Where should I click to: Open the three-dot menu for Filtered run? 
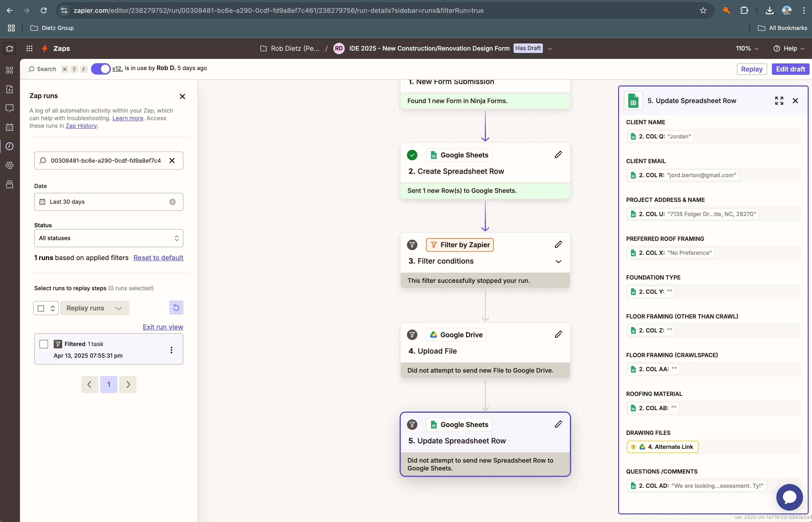172,350
